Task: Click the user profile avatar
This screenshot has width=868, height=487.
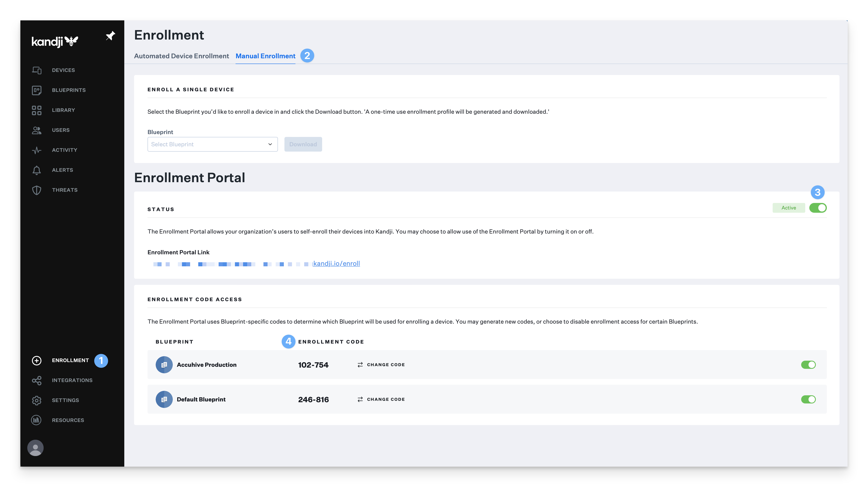Action: click(35, 448)
